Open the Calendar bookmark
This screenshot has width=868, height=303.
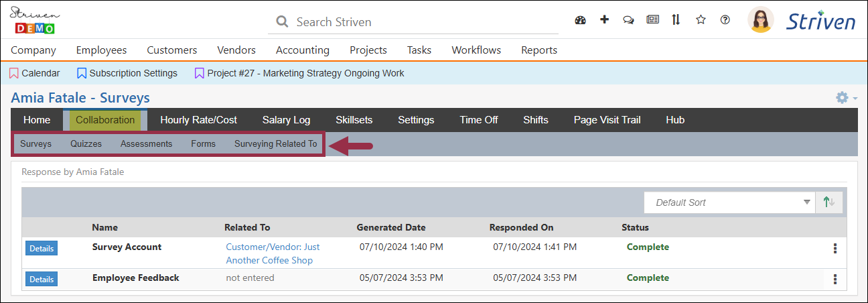pyautogui.click(x=35, y=73)
